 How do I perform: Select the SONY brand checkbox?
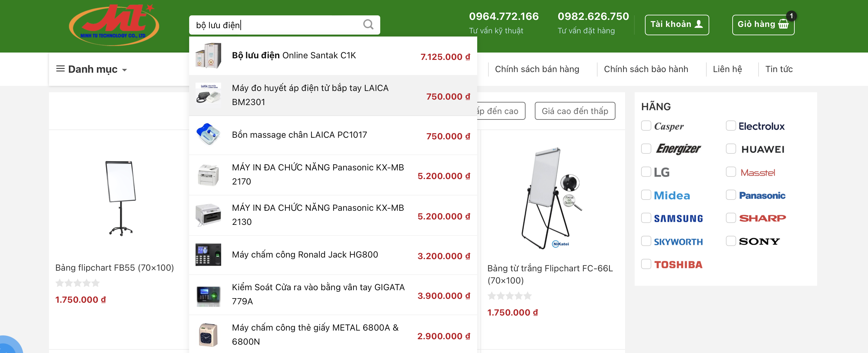(730, 241)
